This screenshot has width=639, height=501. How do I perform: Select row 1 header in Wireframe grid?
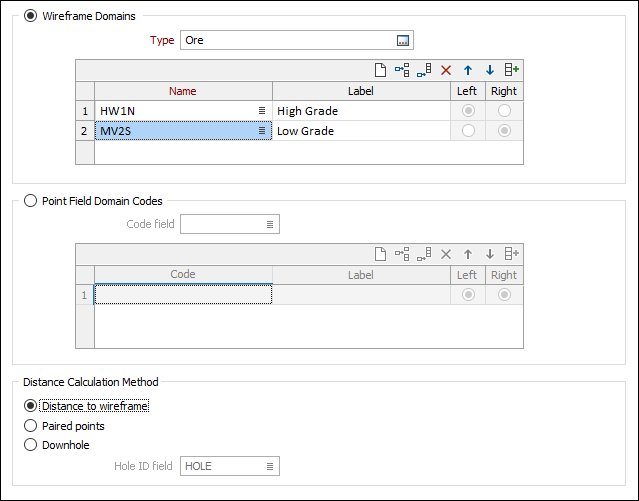pos(85,111)
